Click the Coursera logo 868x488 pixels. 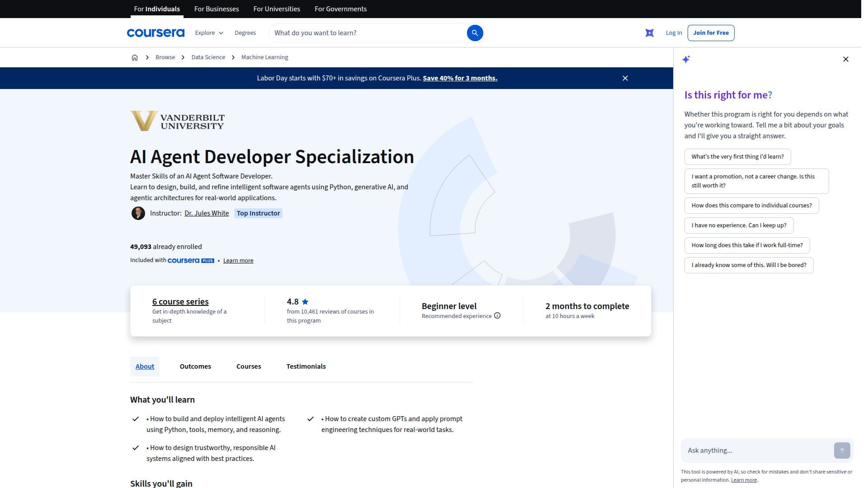tap(157, 33)
